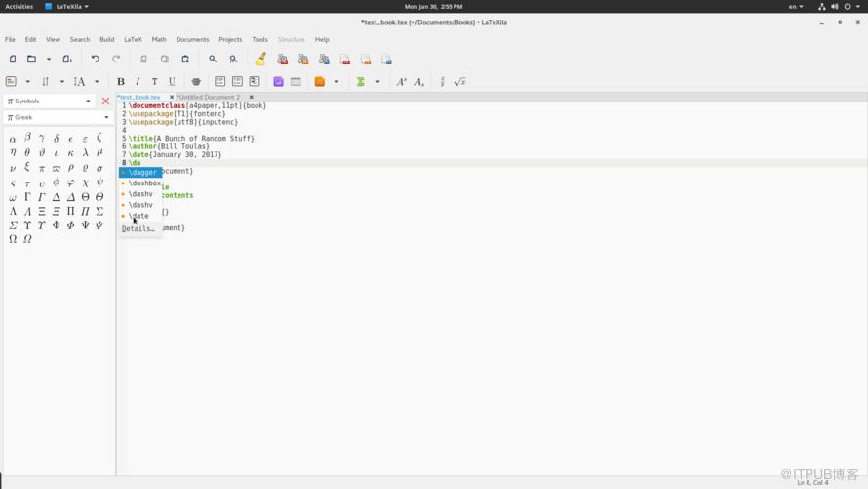Open the Math menu
Screen dimensions: 868x489
[159, 40]
